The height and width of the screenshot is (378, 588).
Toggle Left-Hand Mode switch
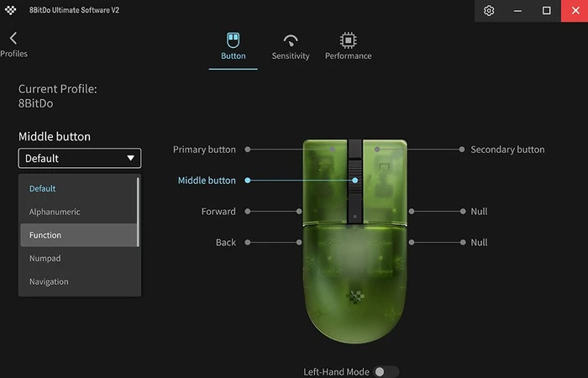point(386,371)
